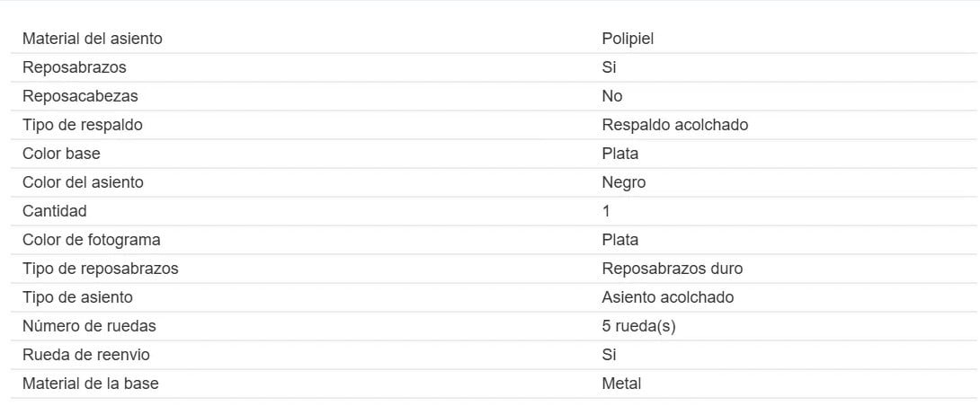Image resolution: width=980 pixels, height=406 pixels.
Task: Select the 'Metal' value text
Action: click(621, 384)
